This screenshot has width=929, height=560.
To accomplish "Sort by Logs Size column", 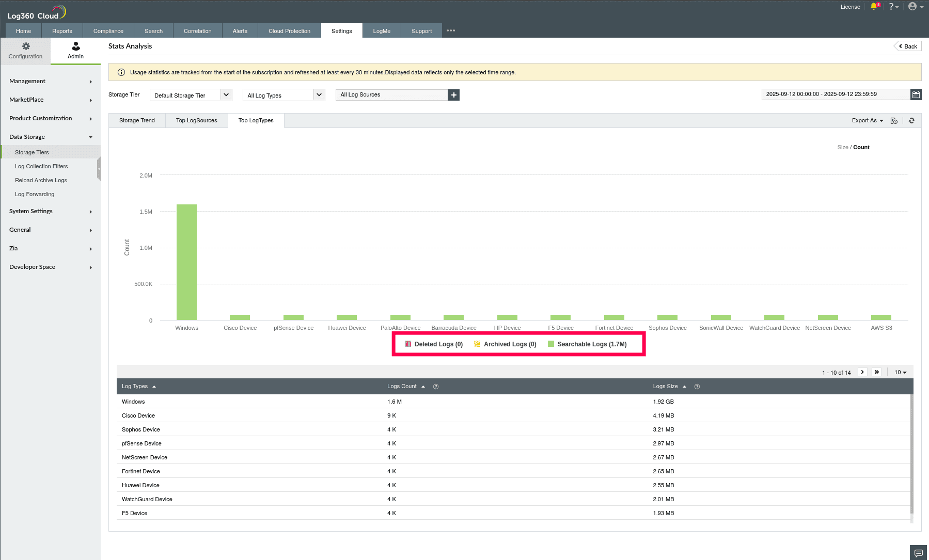I will coord(669,387).
